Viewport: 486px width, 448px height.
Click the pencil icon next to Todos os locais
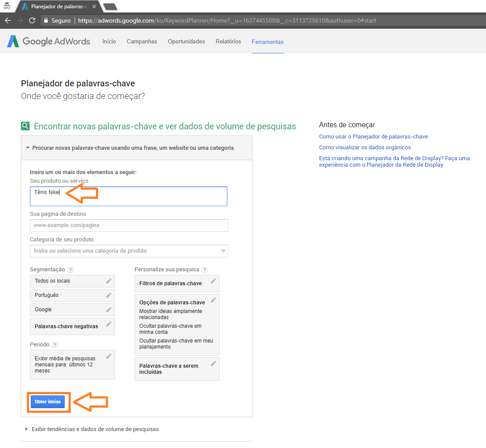(109, 281)
